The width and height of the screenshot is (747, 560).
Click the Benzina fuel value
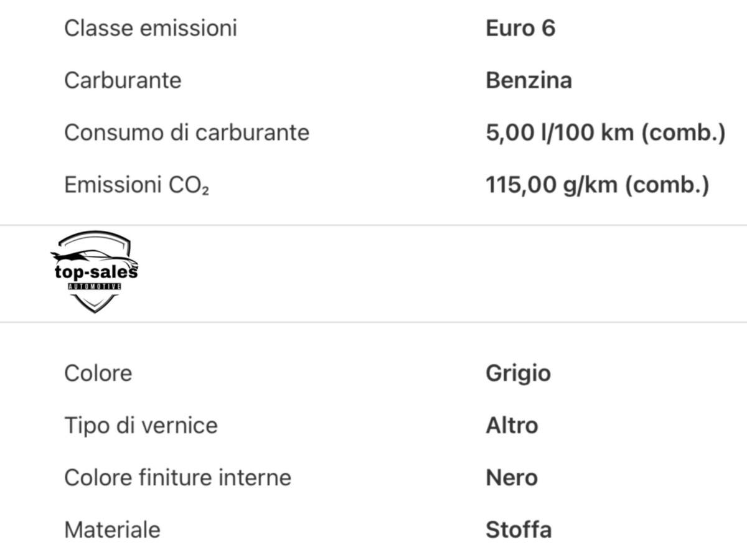[x=529, y=80]
